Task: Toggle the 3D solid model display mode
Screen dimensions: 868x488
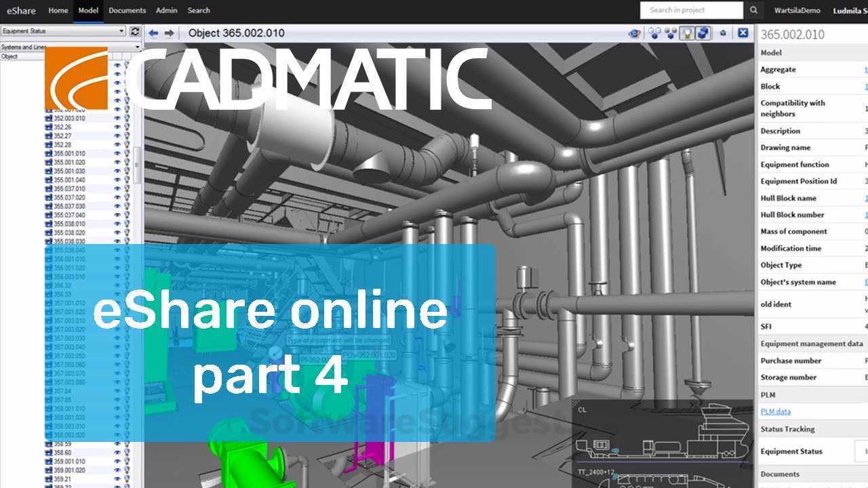Action: click(703, 33)
